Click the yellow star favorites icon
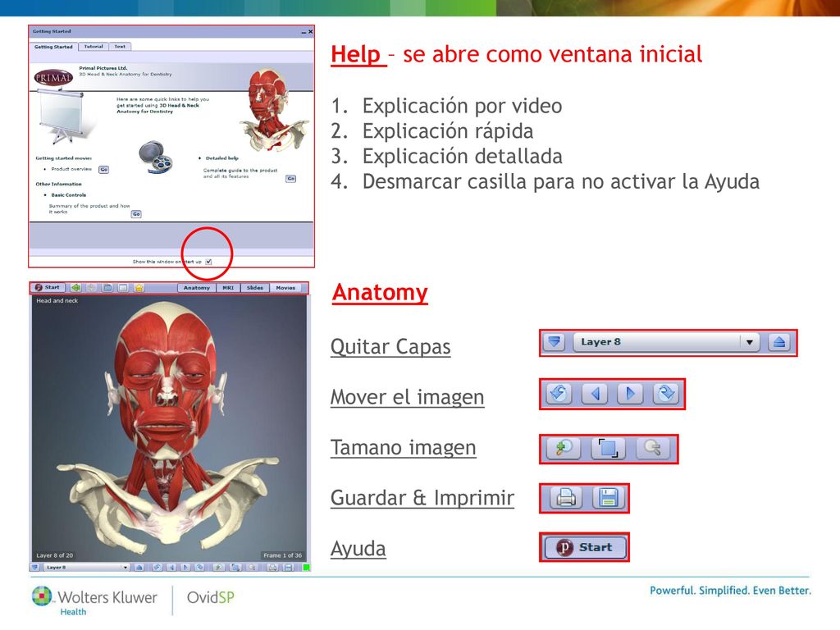 [x=139, y=288]
